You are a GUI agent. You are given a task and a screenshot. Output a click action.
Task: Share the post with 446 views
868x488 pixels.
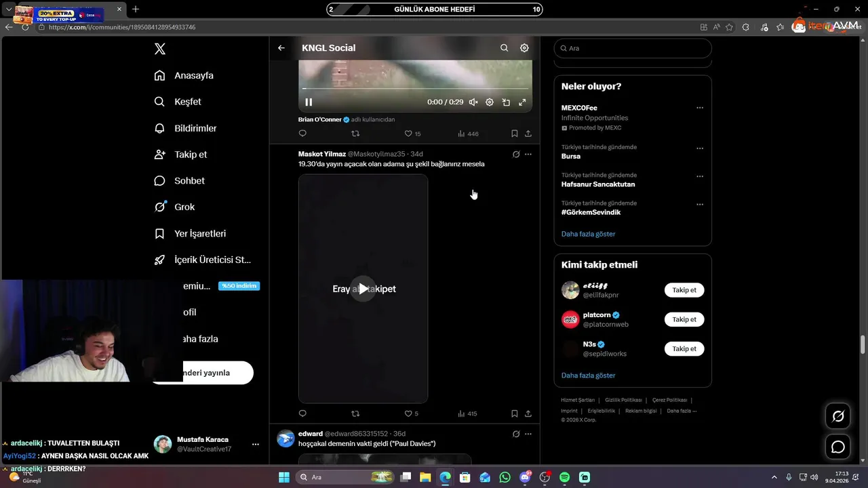point(528,134)
